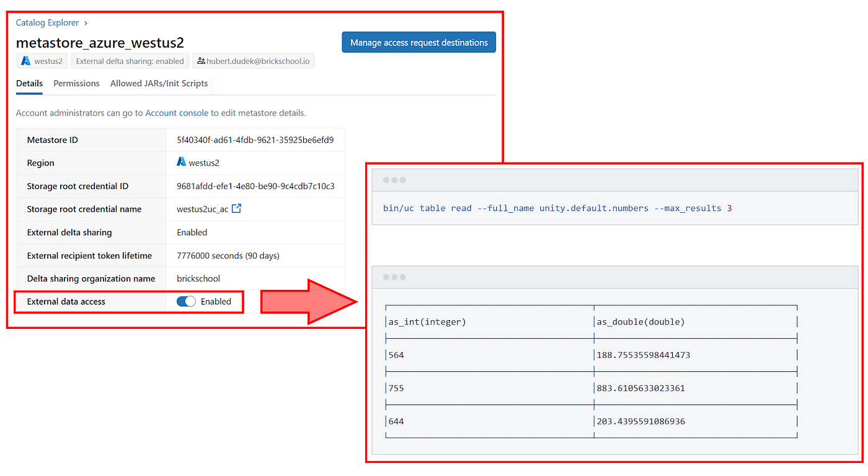Open the Catalog Explorer breadcrumb link
868x476 pixels.
click(x=47, y=23)
